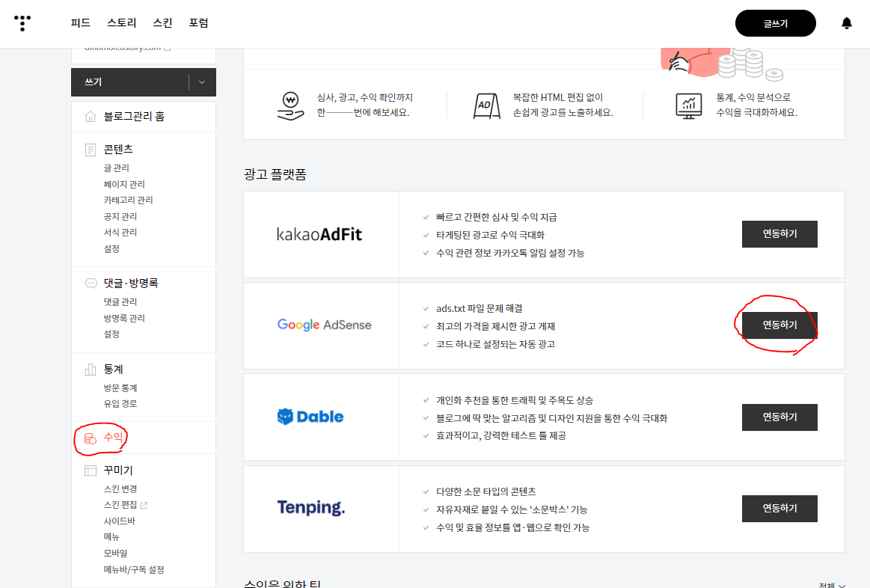The image size is (870, 588).
Task: Open the notification bell
Action: point(846,23)
